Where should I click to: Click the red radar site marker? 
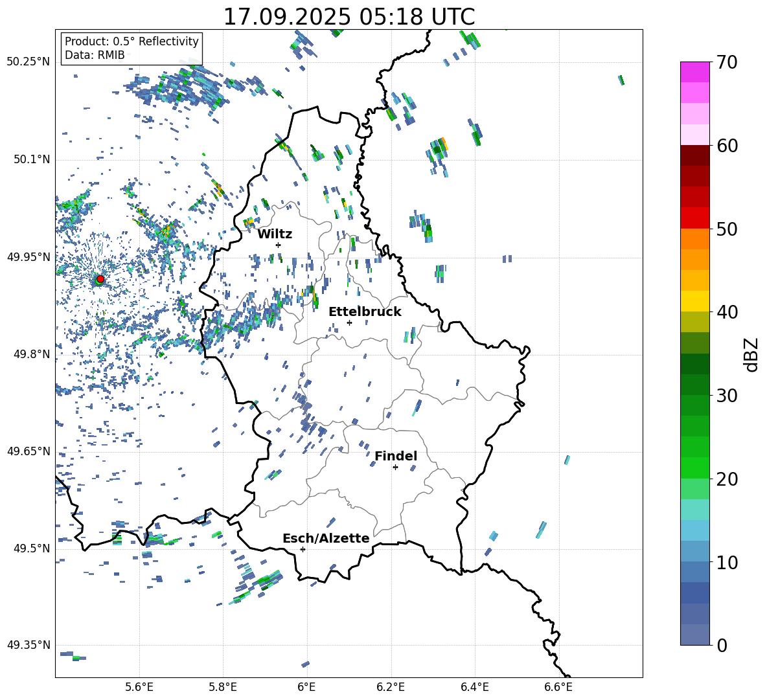100,279
